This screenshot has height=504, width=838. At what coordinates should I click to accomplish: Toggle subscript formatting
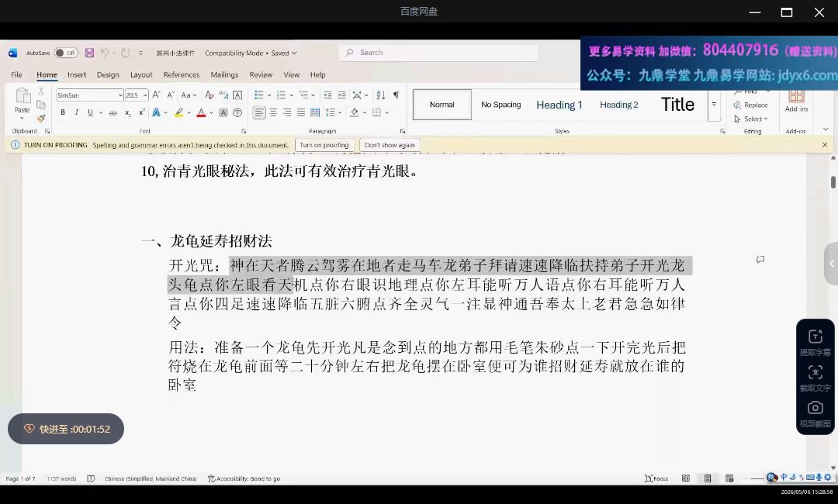coord(128,112)
